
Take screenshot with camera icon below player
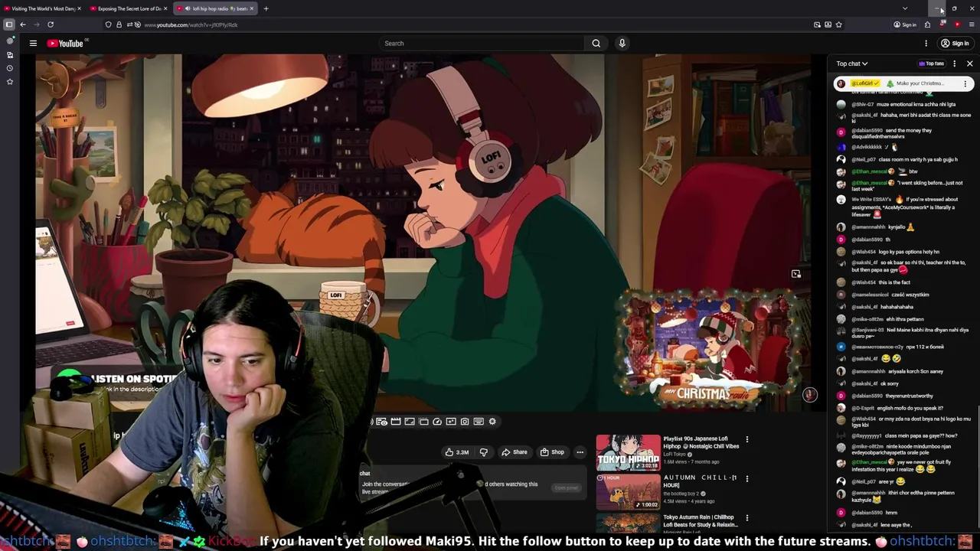point(465,422)
